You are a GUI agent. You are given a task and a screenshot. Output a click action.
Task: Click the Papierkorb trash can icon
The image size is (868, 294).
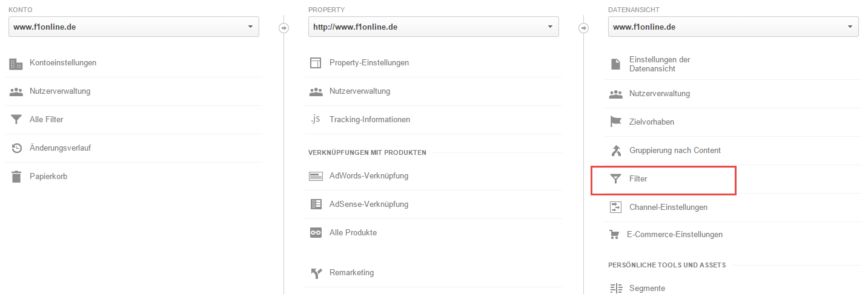pyautogui.click(x=16, y=177)
